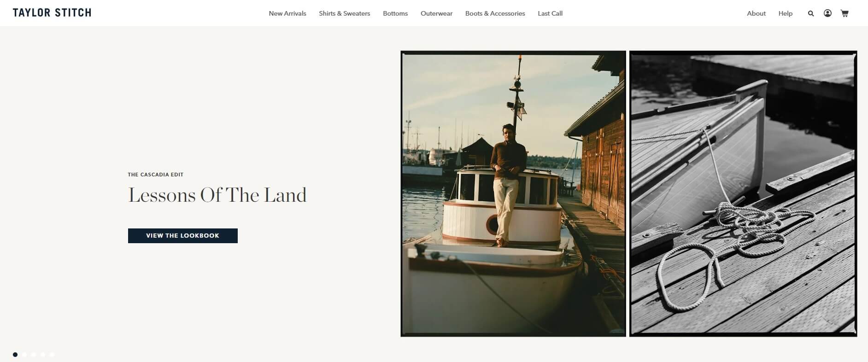Open Boots & Accessories menu
The image size is (868, 362).
(495, 13)
